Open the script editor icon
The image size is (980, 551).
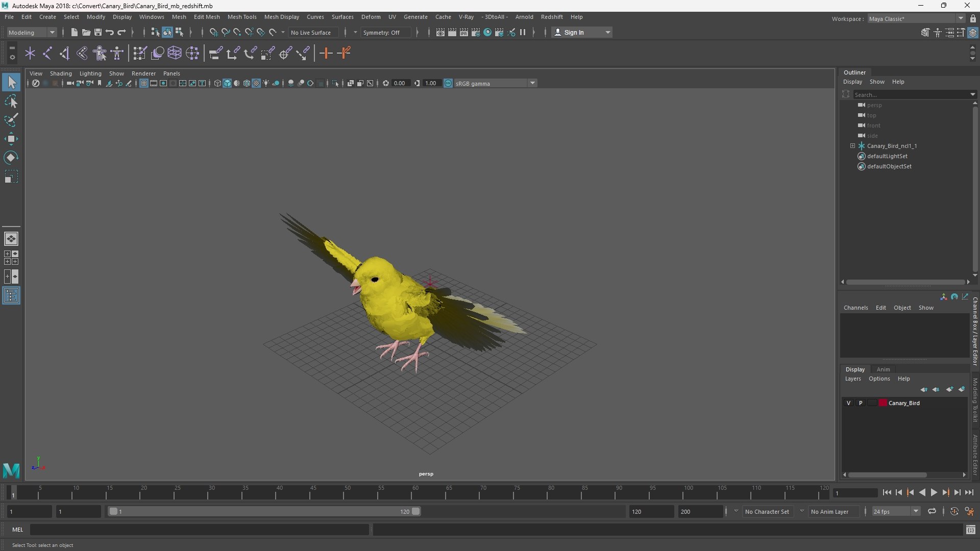point(970,530)
